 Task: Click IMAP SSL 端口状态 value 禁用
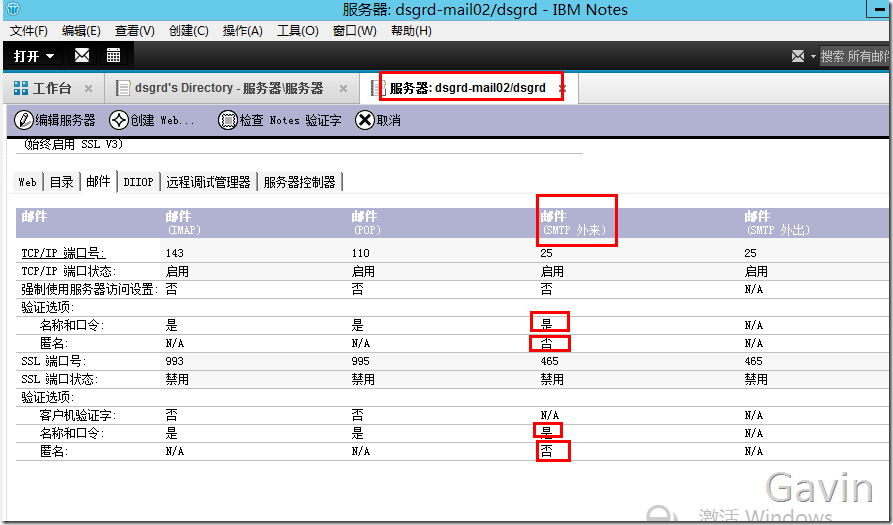tap(177, 379)
